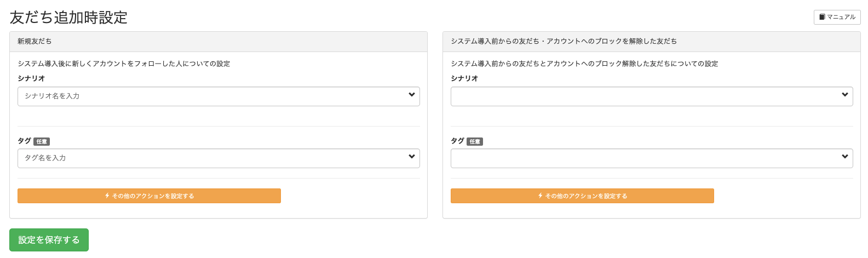Click the empty シナリオ field in right panel
Viewport: 868px width, 258px height.
pyautogui.click(x=652, y=96)
